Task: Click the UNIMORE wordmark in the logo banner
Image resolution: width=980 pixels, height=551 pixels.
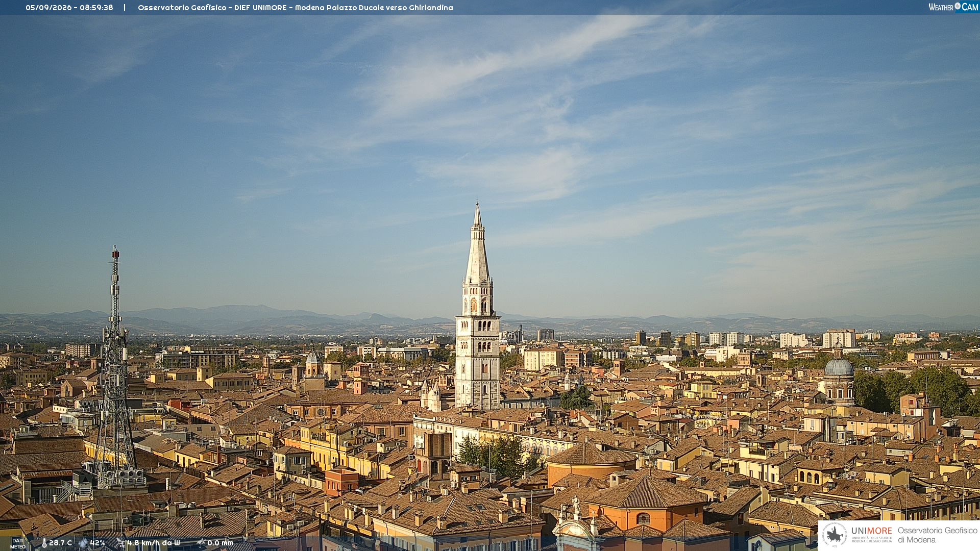Action: click(871, 531)
